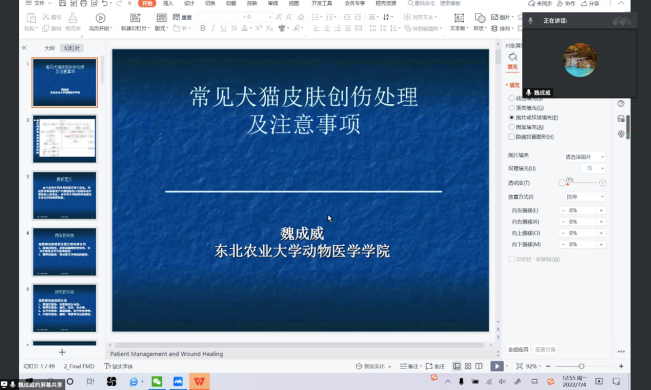This screenshot has height=390, width=651.
Task: Select the gradient fill (渐变填充) radio option
Action: coord(512,108)
